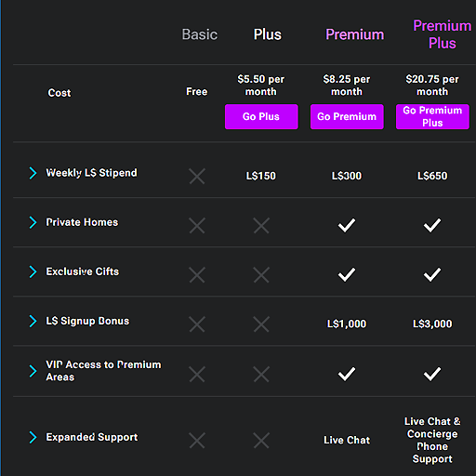
Task: Expand the Exclusive Gifts row chevron
Action: pyautogui.click(x=33, y=271)
